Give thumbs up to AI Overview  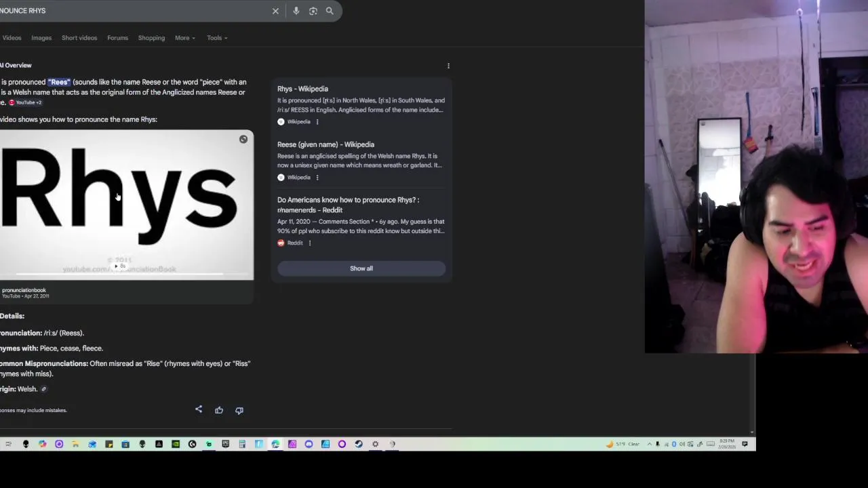[219, 410]
